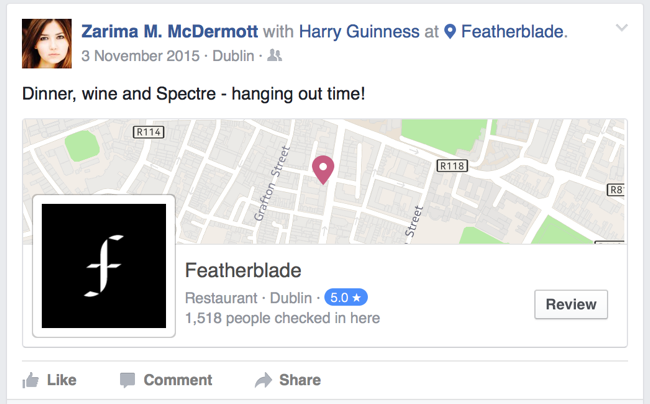The image size is (650, 404).
Task: Open the Featherblade page title
Action: coord(243,271)
